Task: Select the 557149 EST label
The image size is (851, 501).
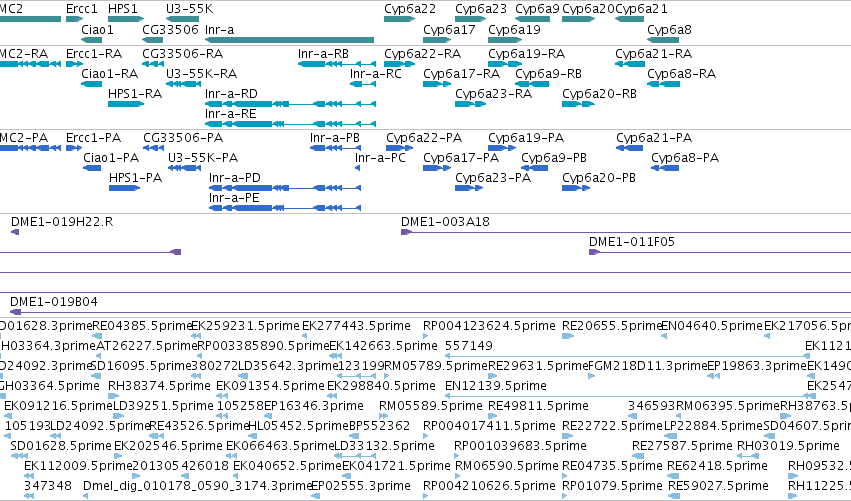Action: click(x=468, y=346)
